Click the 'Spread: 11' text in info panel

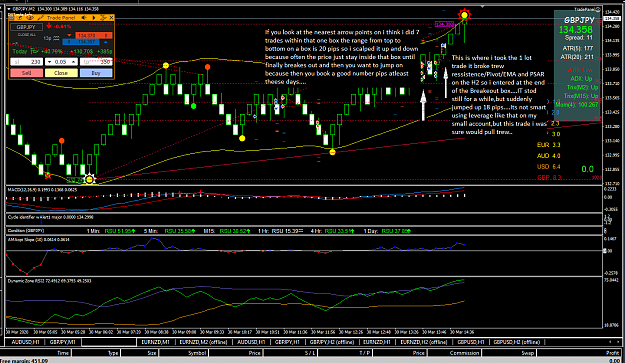pos(579,37)
